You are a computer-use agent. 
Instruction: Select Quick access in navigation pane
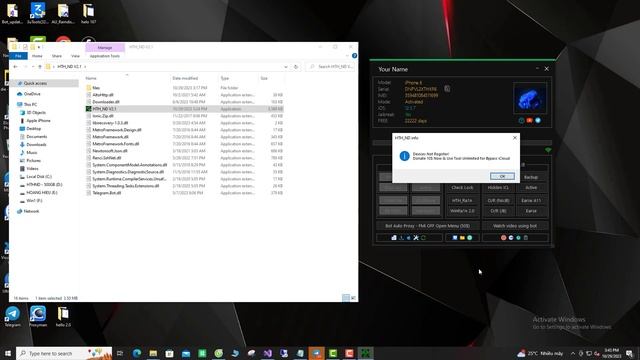pos(35,83)
